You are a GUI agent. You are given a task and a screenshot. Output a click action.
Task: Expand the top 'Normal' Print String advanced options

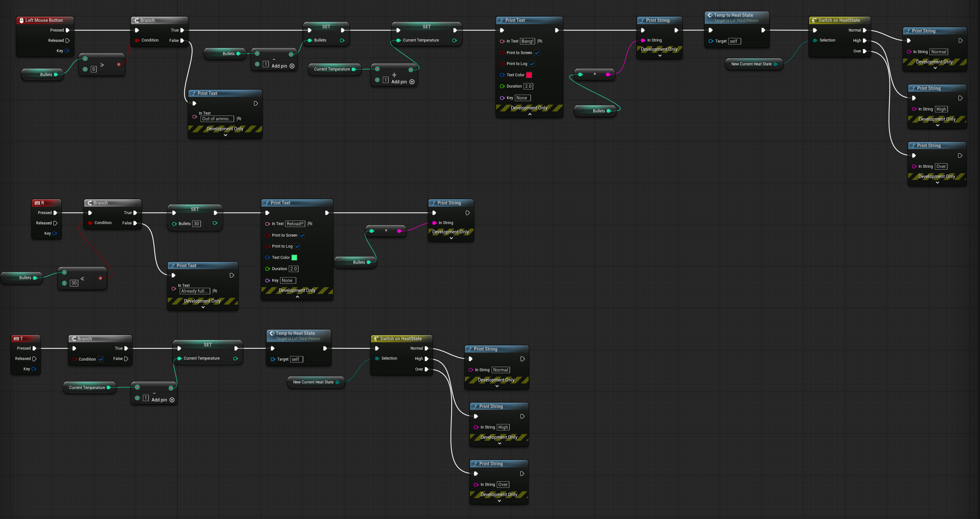click(x=935, y=68)
